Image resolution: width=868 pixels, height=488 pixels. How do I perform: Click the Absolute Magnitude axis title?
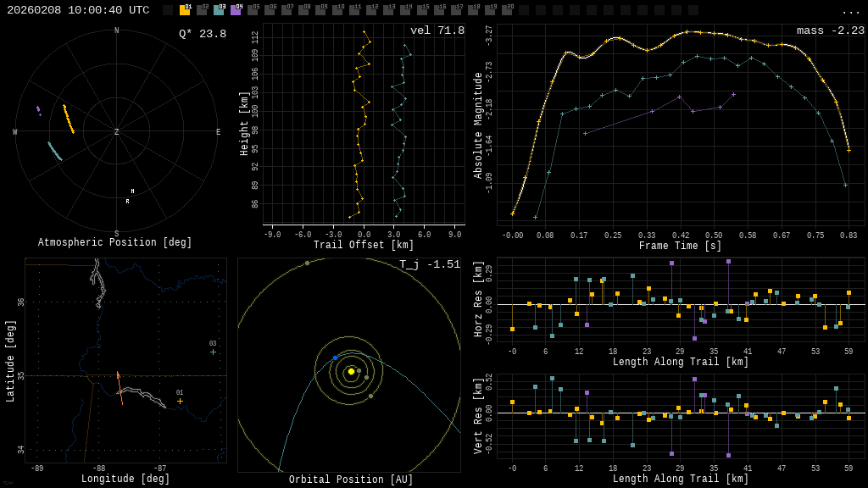[x=478, y=125]
